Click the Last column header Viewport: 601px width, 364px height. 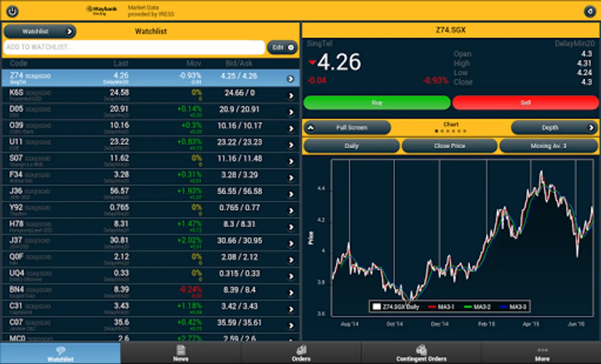(121, 63)
